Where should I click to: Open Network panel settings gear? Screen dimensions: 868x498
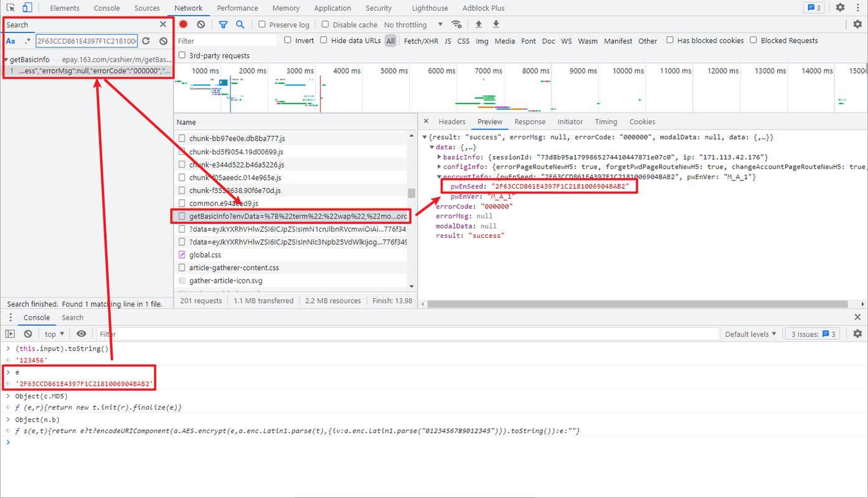[x=857, y=24]
